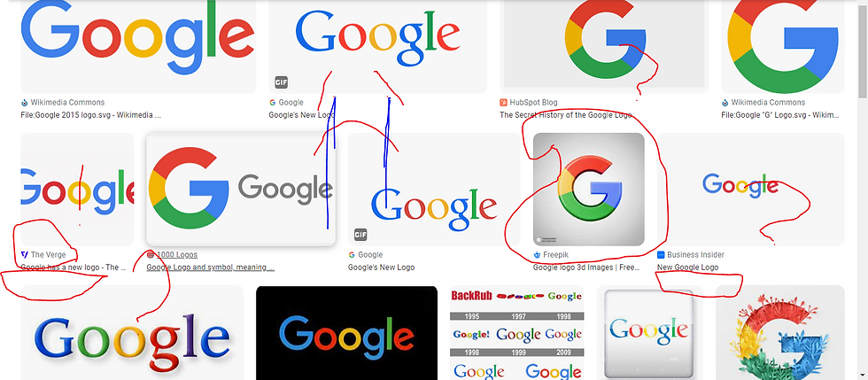Click the 1000 Logos globe favicon
This screenshot has height=380, width=868.
(150, 255)
